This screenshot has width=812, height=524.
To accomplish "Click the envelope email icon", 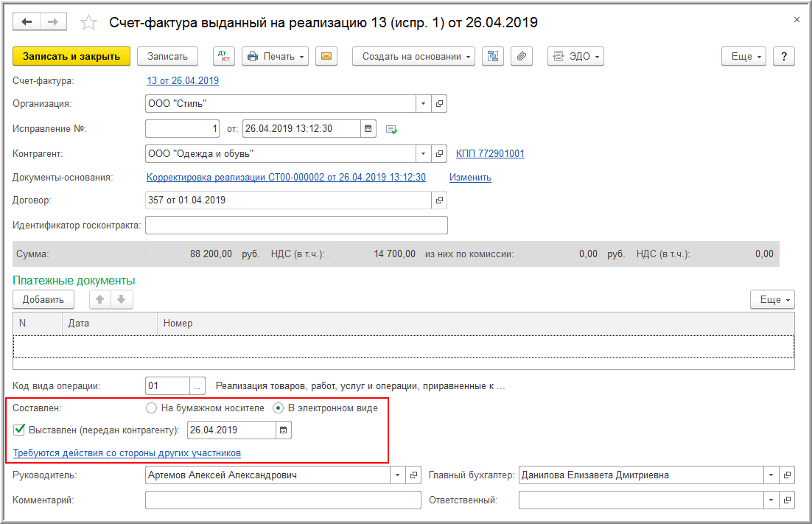I will pos(326,57).
